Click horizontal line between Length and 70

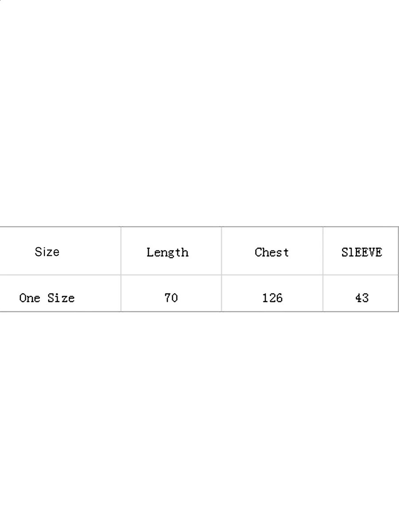tap(171, 275)
